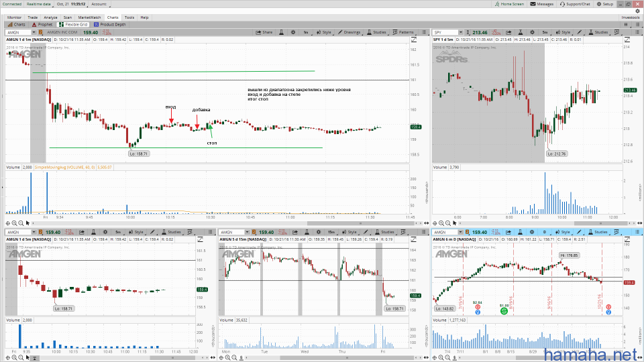Open Studies menu on AMGN 1m chart

(376, 32)
